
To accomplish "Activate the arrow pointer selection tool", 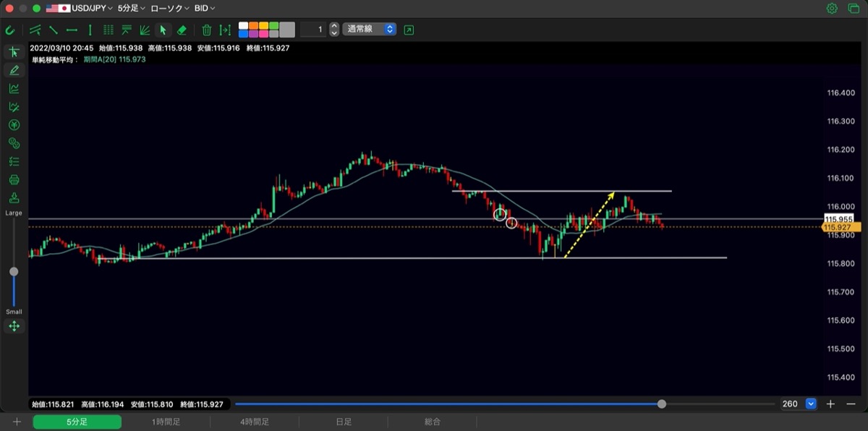I will point(163,30).
